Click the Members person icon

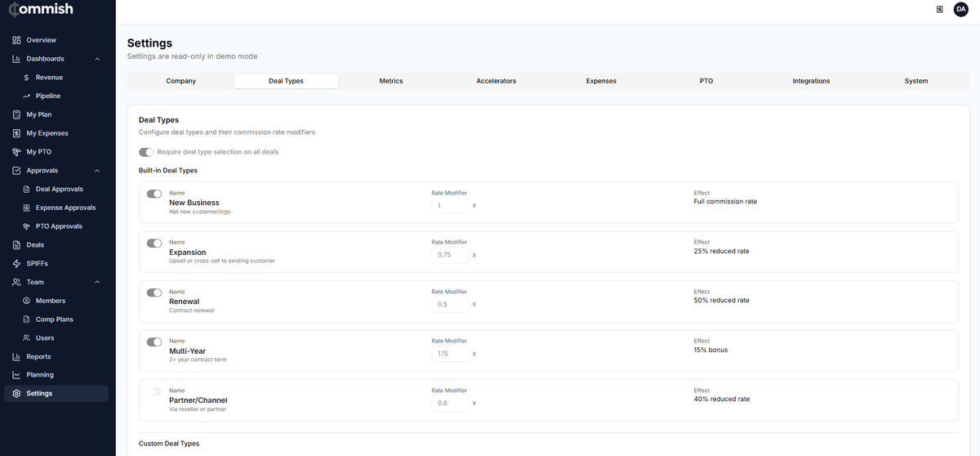(x=27, y=301)
